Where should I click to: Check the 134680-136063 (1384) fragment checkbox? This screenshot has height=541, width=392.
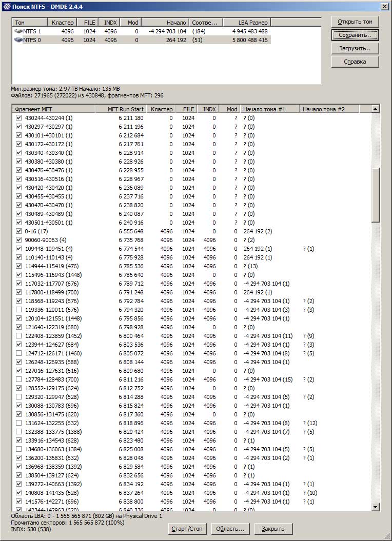[x=18, y=449]
